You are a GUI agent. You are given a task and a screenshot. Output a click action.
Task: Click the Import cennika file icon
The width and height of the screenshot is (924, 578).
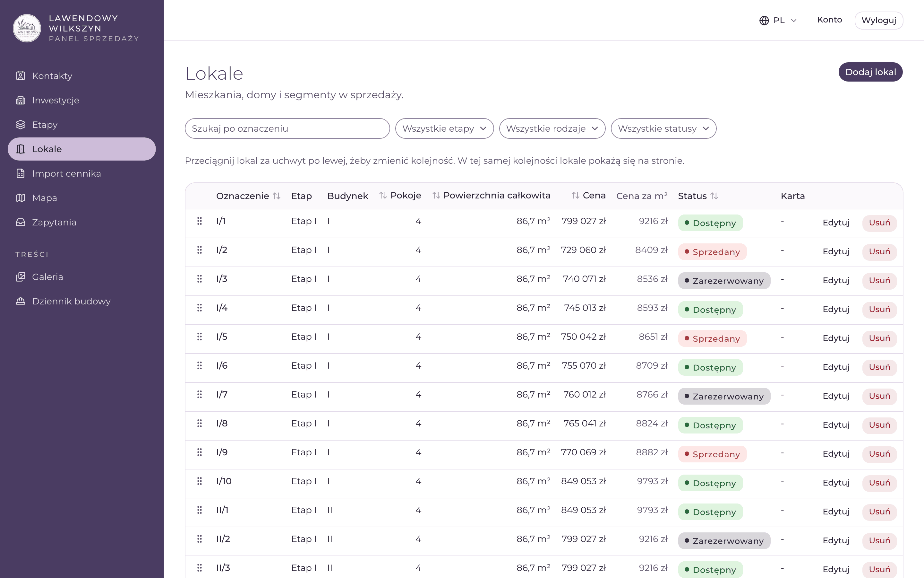pyautogui.click(x=21, y=173)
